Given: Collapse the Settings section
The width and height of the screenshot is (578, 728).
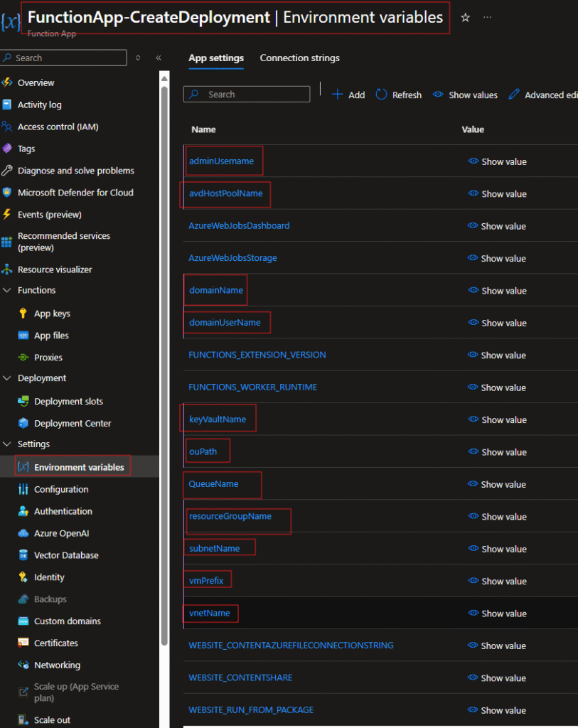Looking at the screenshot, I should pos(7,444).
